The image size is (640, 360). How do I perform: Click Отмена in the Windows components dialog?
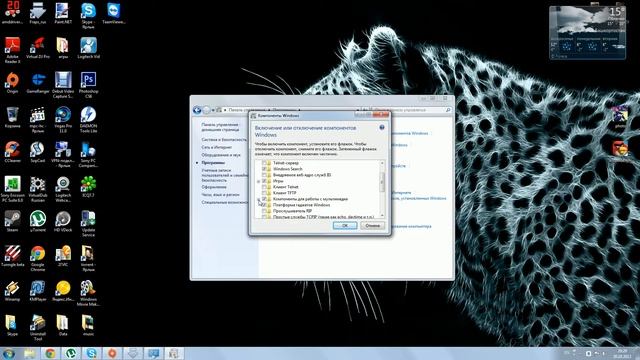tap(372, 226)
